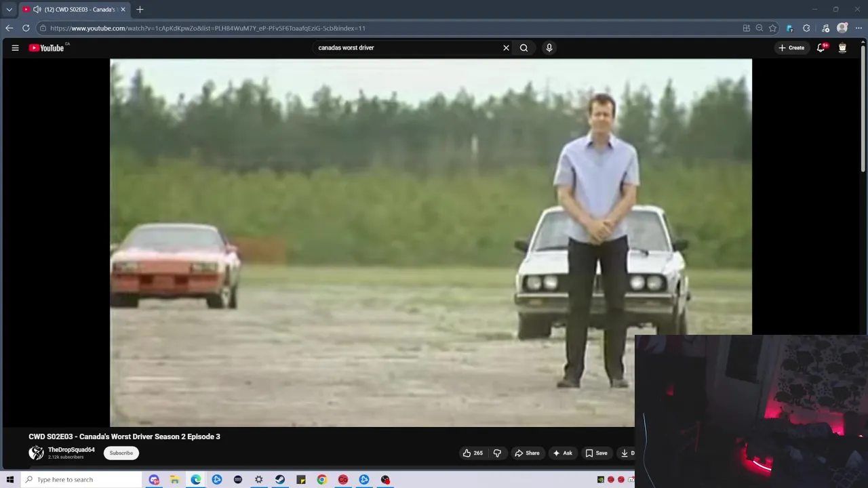Image resolution: width=868 pixels, height=488 pixels.
Task: Mute the tab using the speaker icon
Action: [37, 9]
